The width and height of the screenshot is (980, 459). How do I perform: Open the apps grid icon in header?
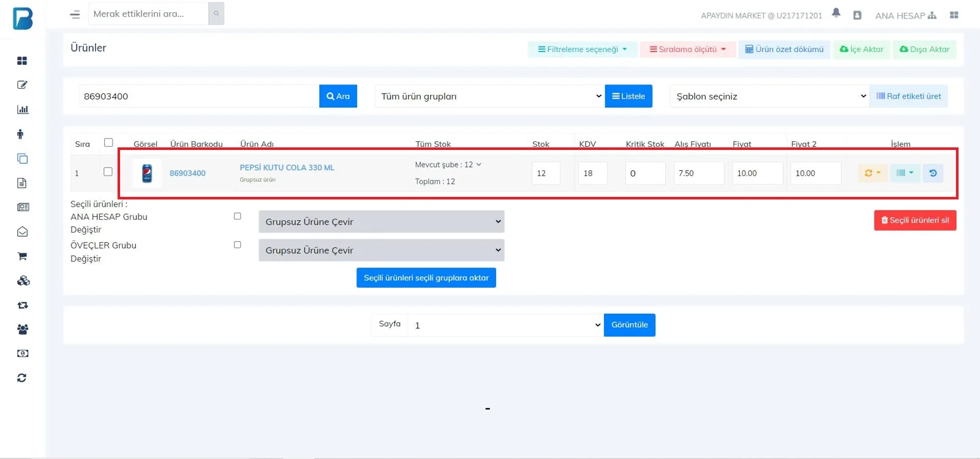coord(954,15)
